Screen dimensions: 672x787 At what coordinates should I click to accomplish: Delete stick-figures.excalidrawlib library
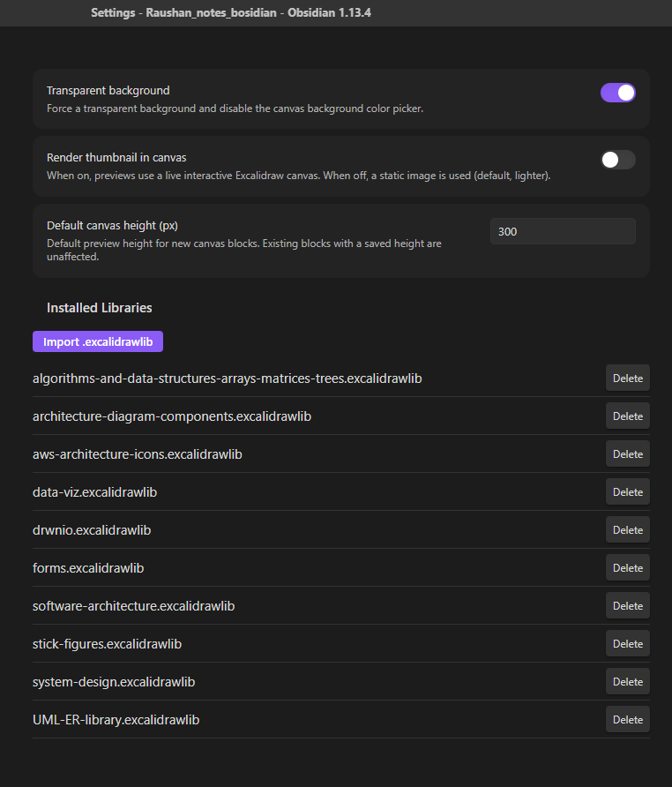point(627,643)
